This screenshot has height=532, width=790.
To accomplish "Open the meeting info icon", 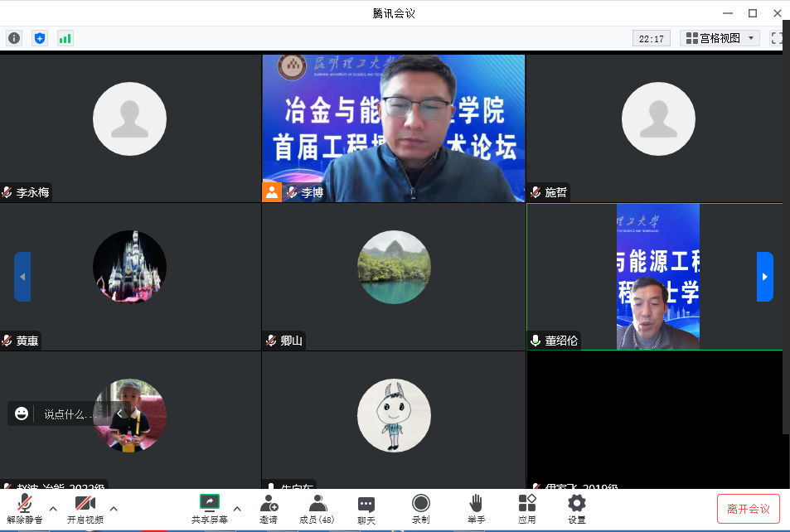I will click(14, 38).
